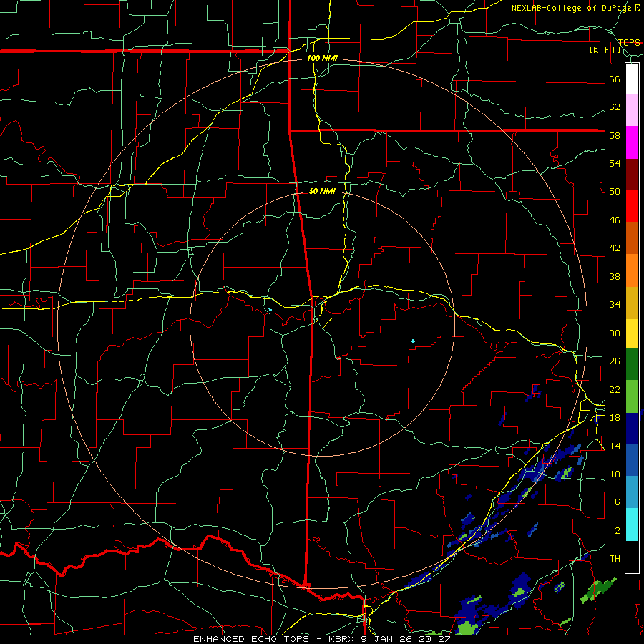Click the '46' scale label
This screenshot has height=644, width=644.
pyautogui.click(x=615, y=220)
